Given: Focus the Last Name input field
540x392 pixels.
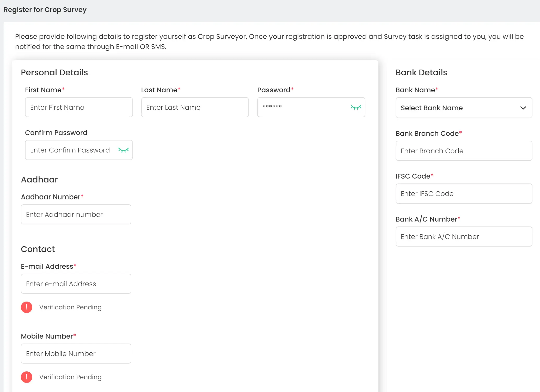Looking at the screenshot, I should (195, 107).
